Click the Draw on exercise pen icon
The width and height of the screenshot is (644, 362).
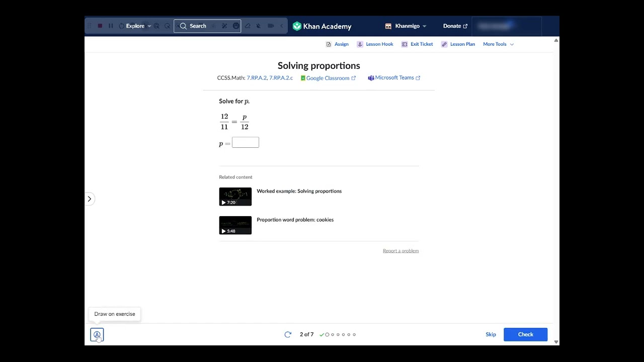97,335
